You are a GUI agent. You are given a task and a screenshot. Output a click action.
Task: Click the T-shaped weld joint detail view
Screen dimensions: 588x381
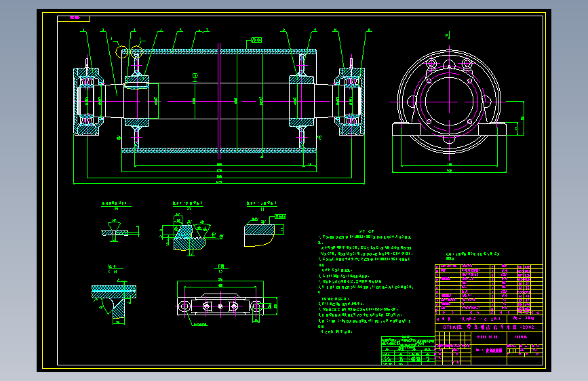pyautogui.click(x=114, y=302)
